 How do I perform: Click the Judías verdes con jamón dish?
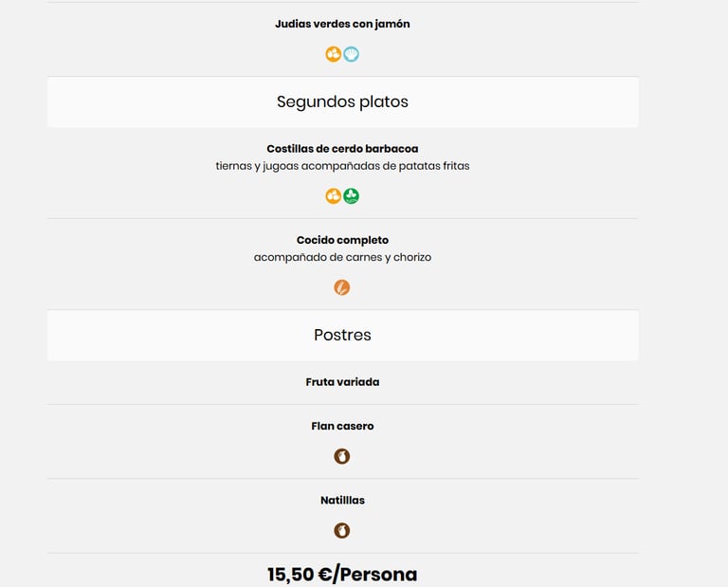(x=342, y=24)
